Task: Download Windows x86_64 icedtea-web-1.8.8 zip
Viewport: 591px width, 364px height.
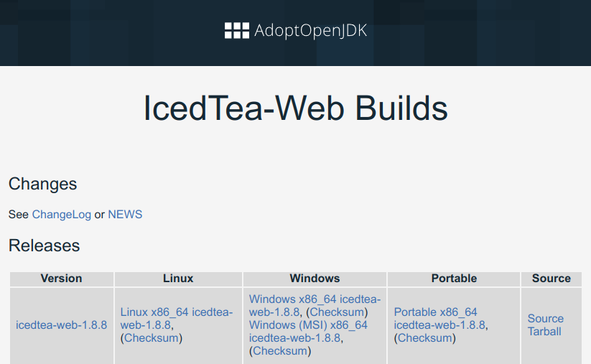Action: point(315,306)
